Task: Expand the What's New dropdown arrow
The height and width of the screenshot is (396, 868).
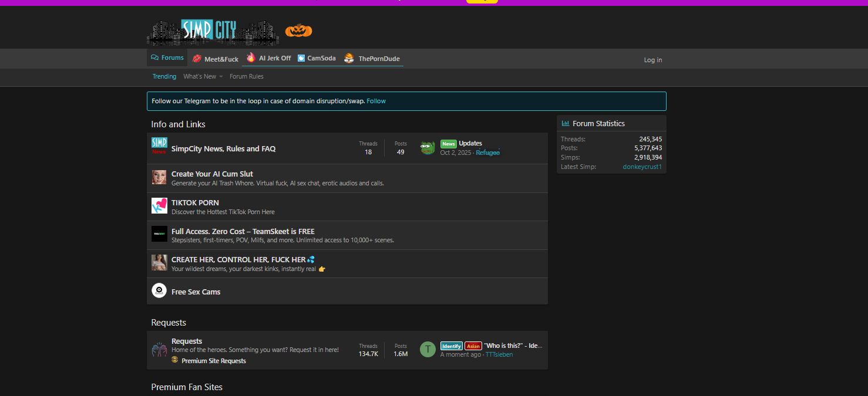Action: coord(221,77)
